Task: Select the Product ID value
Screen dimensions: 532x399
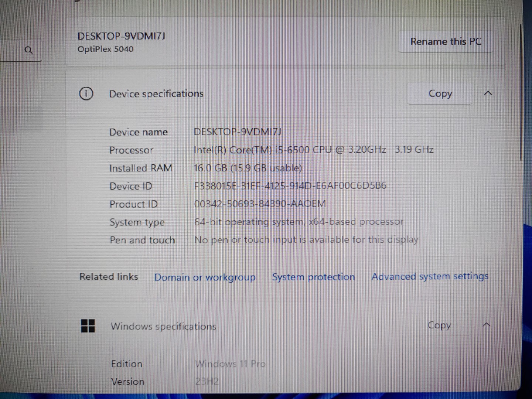Action: (260, 204)
